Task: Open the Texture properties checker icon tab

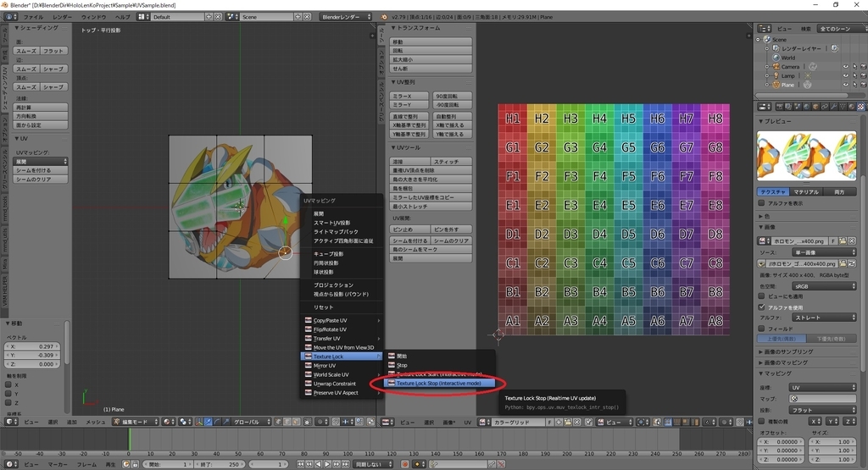Action: point(861,107)
